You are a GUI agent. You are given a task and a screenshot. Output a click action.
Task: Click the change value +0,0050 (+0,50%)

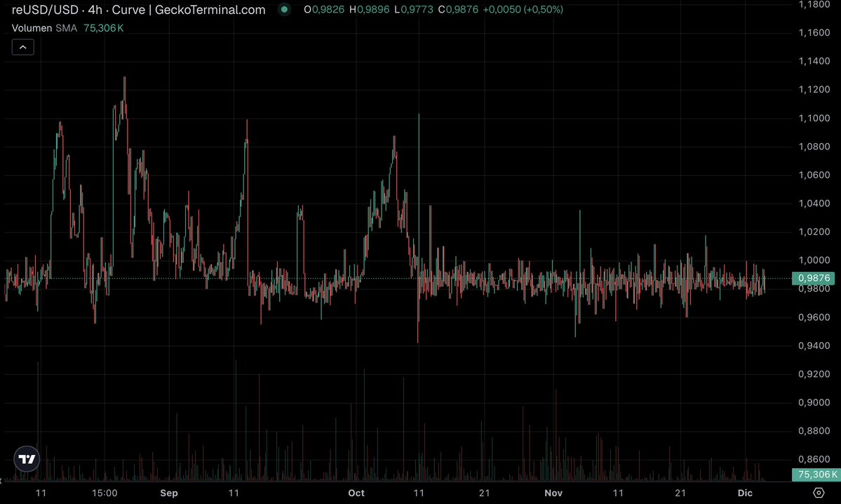523,10
